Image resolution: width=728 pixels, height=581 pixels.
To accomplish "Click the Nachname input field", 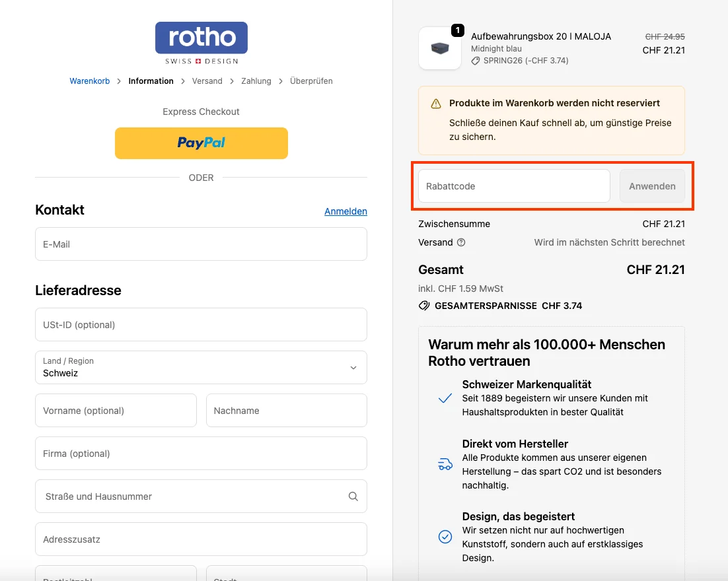I will coord(286,410).
